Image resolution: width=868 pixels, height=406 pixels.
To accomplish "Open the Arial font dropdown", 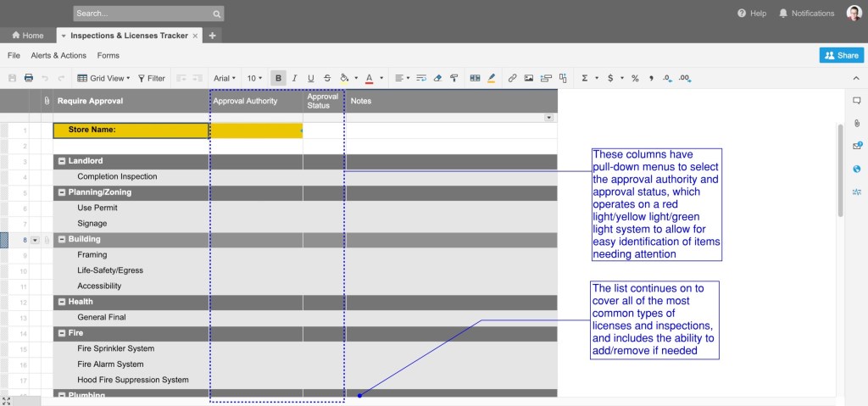I will click(x=225, y=78).
